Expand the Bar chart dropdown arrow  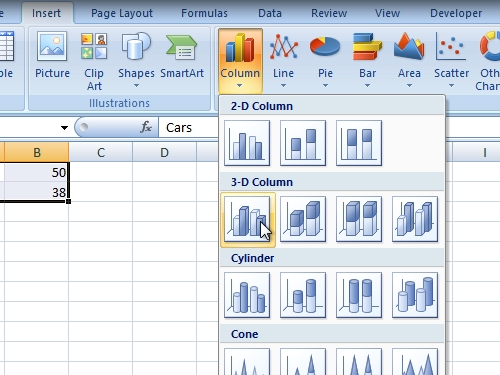[x=367, y=86]
